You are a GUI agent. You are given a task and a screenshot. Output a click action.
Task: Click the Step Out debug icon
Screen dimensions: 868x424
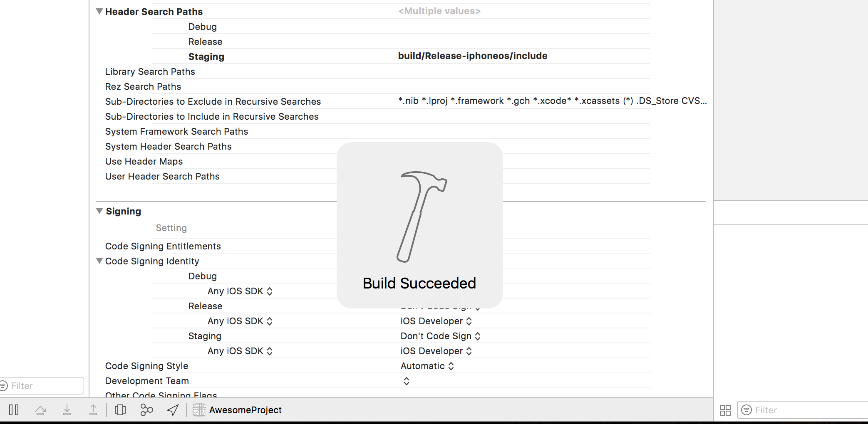(93, 410)
